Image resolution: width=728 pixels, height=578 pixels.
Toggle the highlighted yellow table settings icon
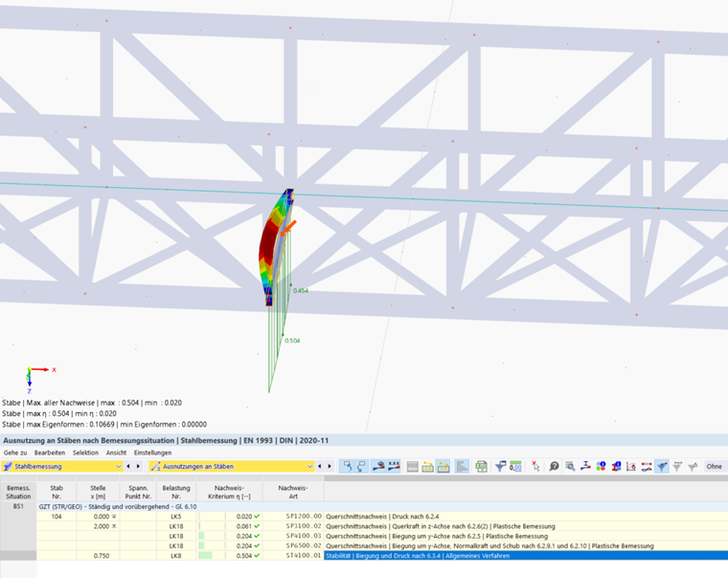pyautogui.click(x=444, y=466)
